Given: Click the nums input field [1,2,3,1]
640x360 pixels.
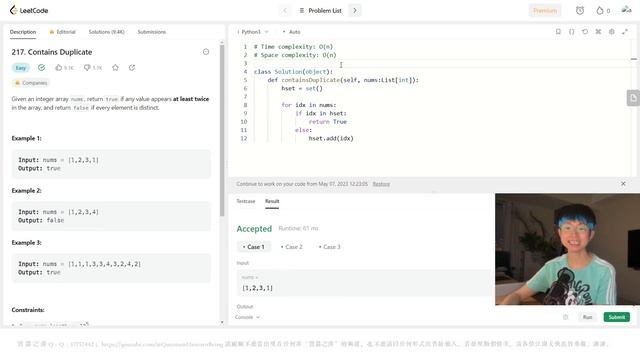Looking at the screenshot, I should [x=364, y=283].
